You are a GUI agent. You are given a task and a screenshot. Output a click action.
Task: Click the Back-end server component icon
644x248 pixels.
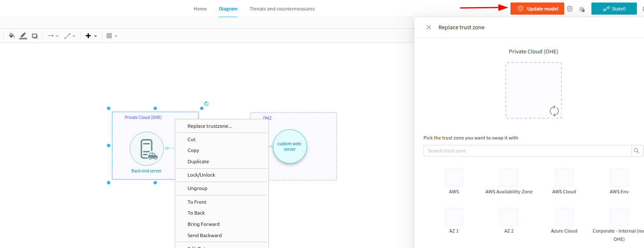point(146,149)
